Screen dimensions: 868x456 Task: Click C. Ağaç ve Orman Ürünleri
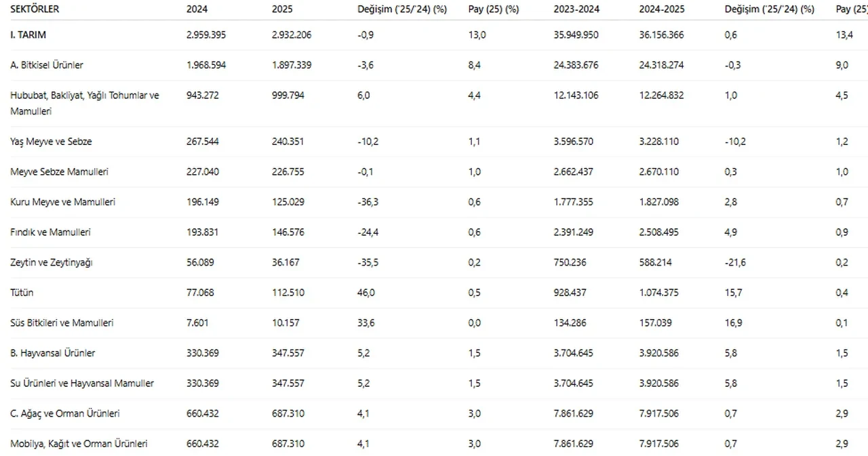pyautogui.click(x=65, y=413)
